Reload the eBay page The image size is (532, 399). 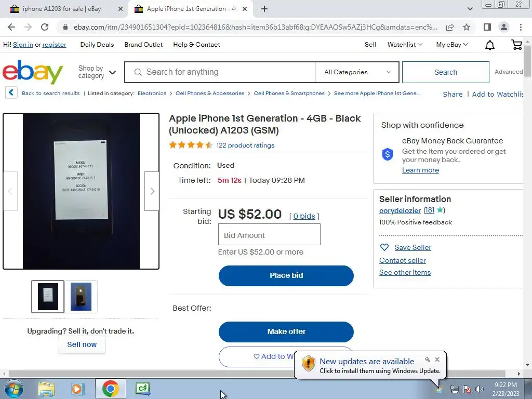(x=45, y=27)
